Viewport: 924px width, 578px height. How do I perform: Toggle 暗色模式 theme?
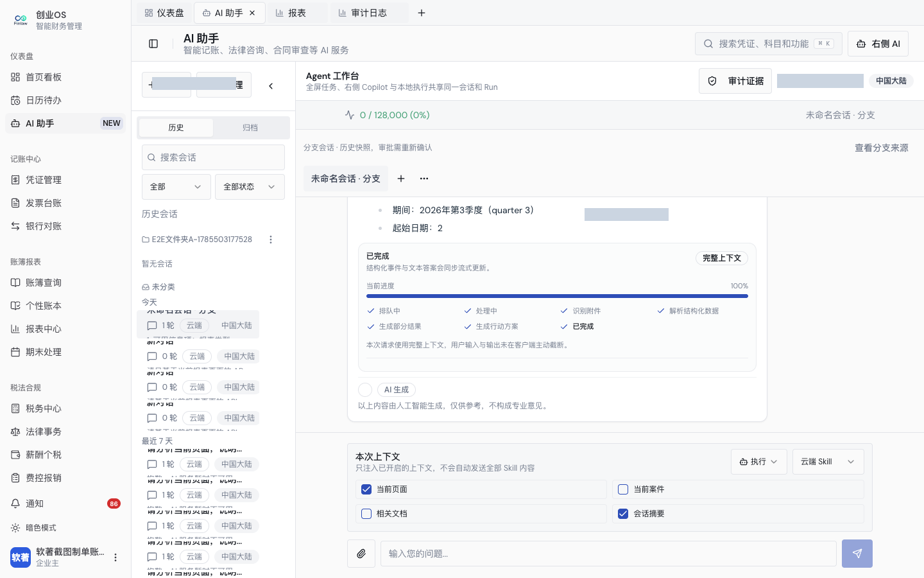(x=65, y=528)
